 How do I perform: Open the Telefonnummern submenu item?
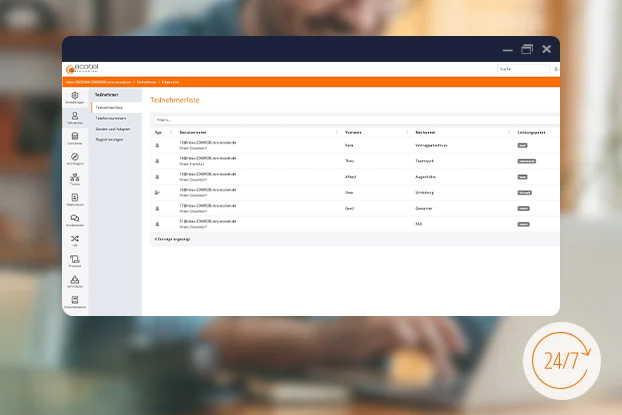(110, 118)
